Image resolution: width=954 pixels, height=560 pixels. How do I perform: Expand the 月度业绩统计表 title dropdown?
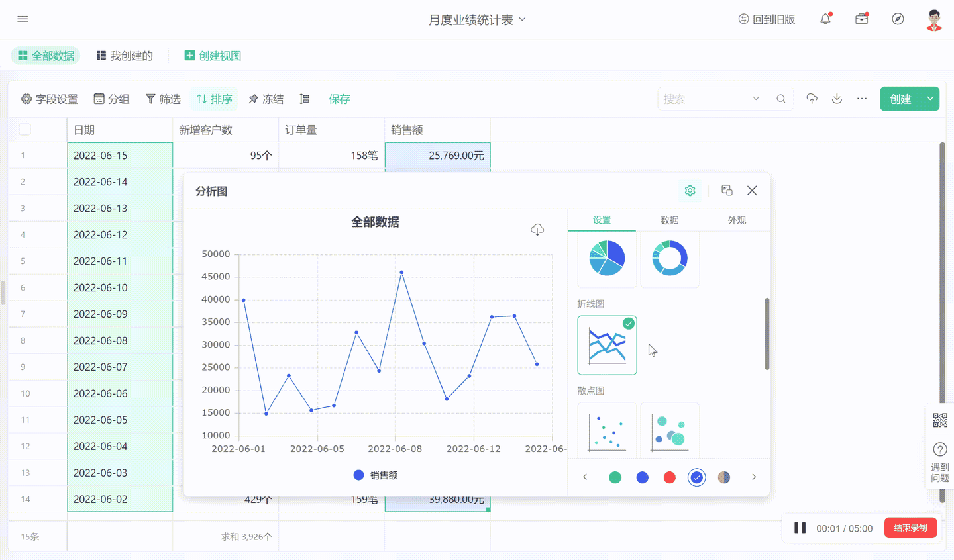pos(522,19)
